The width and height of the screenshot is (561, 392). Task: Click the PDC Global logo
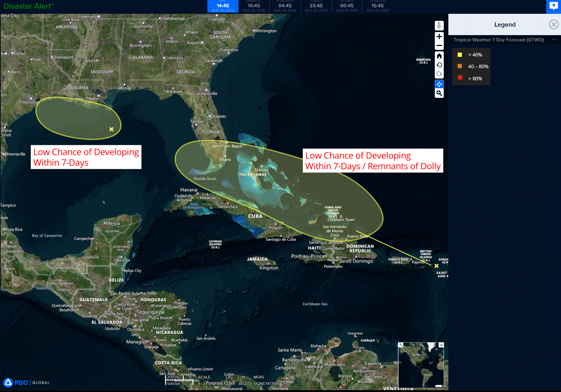[26, 383]
